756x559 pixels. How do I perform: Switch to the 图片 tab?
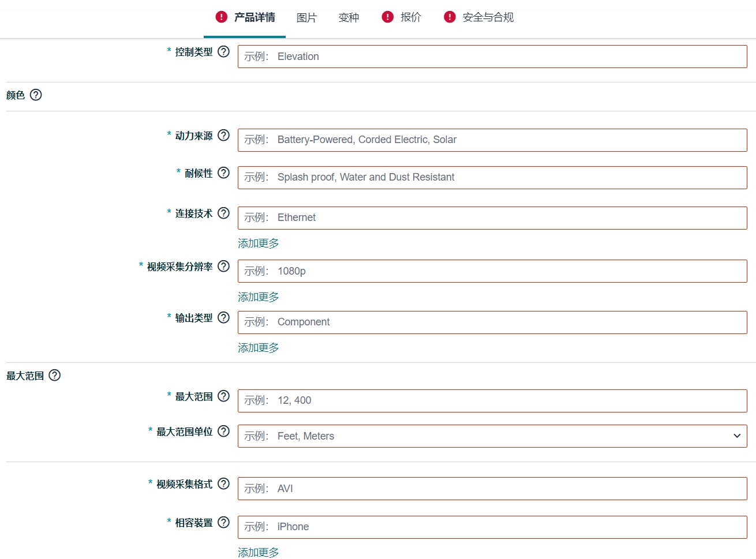(306, 18)
